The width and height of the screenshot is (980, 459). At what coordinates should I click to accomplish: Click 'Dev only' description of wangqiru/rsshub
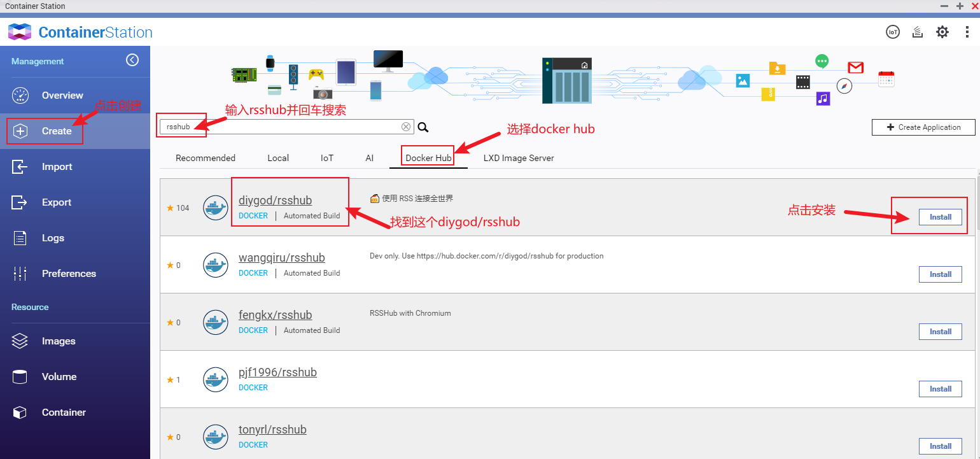(486, 256)
